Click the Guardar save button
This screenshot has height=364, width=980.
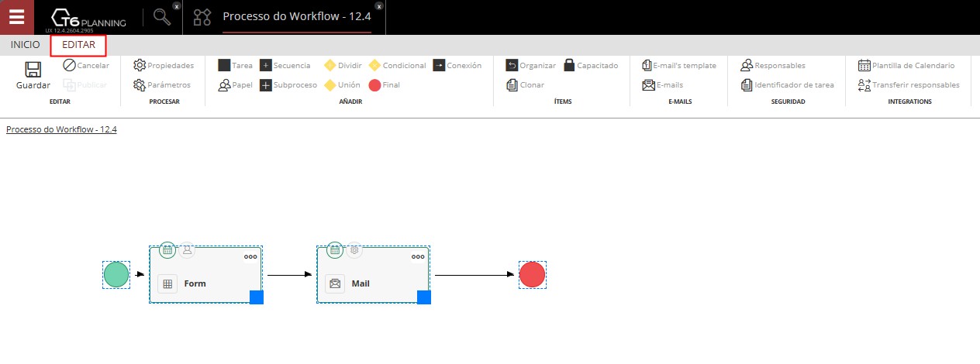point(33,76)
